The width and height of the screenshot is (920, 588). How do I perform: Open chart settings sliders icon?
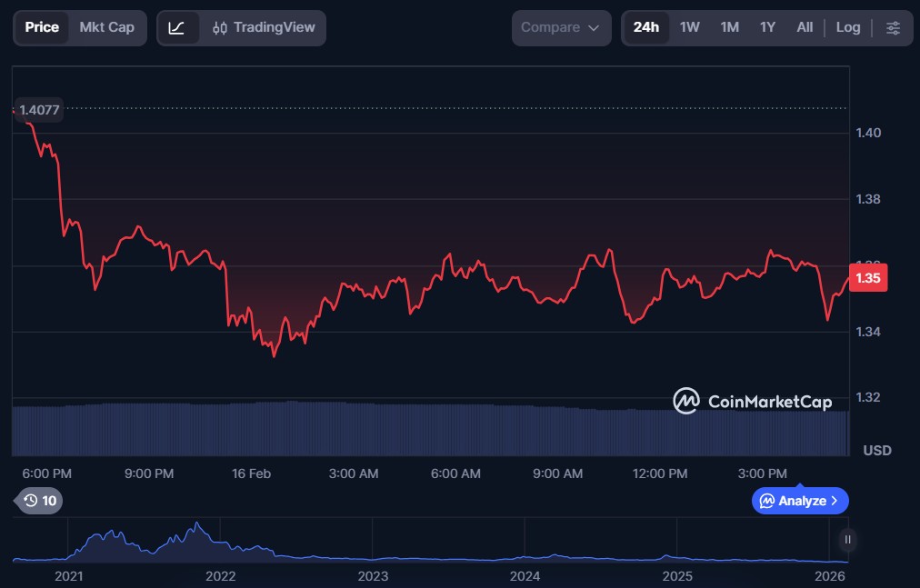(x=893, y=28)
